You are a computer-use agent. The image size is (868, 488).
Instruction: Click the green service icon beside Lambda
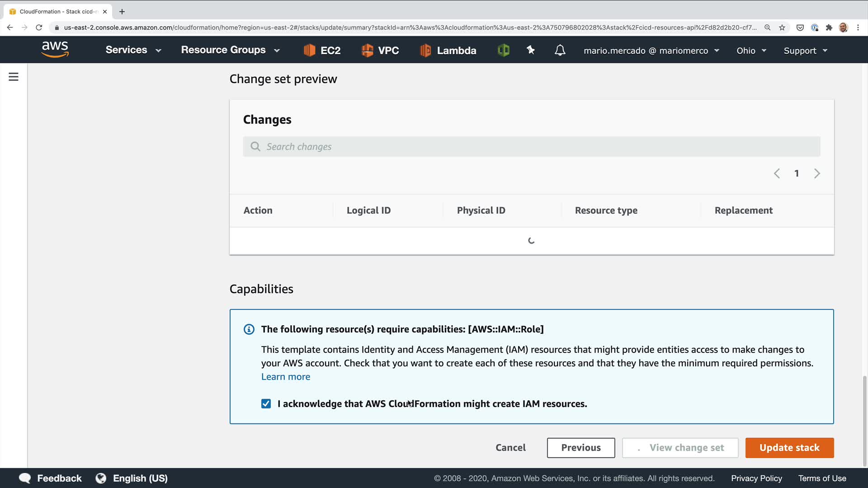click(503, 50)
